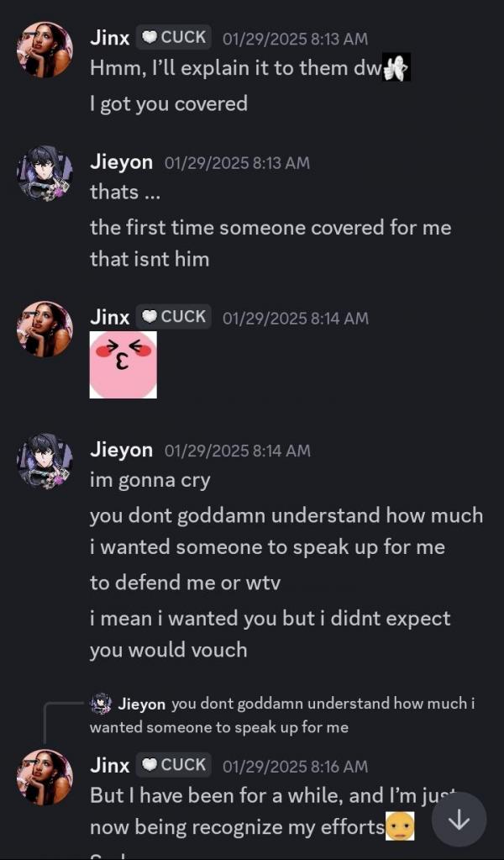This screenshot has width=504, height=860.
Task: Click the pink blushing kiss sticker
Action: [123, 365]
